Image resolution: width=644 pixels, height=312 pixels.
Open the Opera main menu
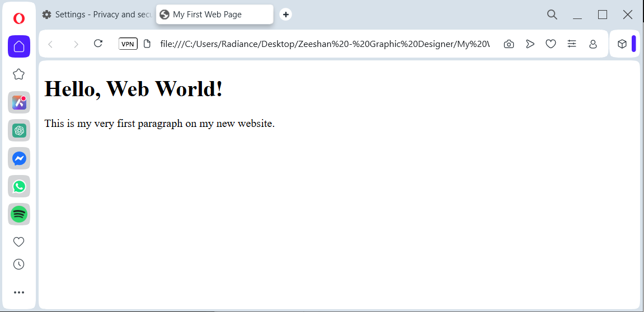pos(19,18)
